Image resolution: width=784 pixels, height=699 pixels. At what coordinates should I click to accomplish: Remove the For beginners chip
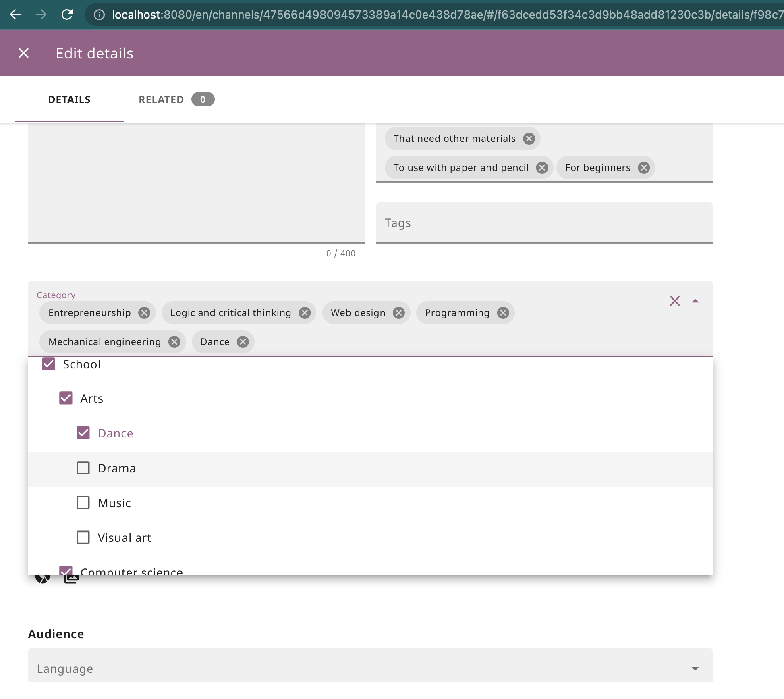644,168
